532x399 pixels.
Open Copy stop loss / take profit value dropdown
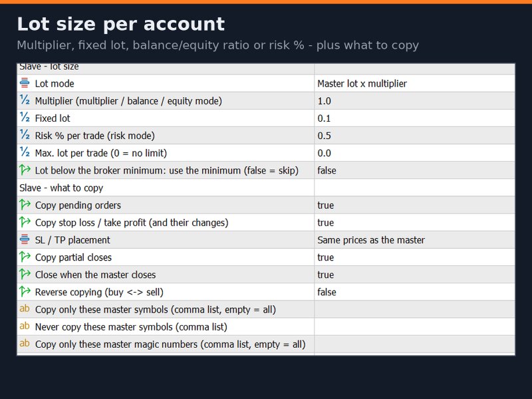point(414,223)
